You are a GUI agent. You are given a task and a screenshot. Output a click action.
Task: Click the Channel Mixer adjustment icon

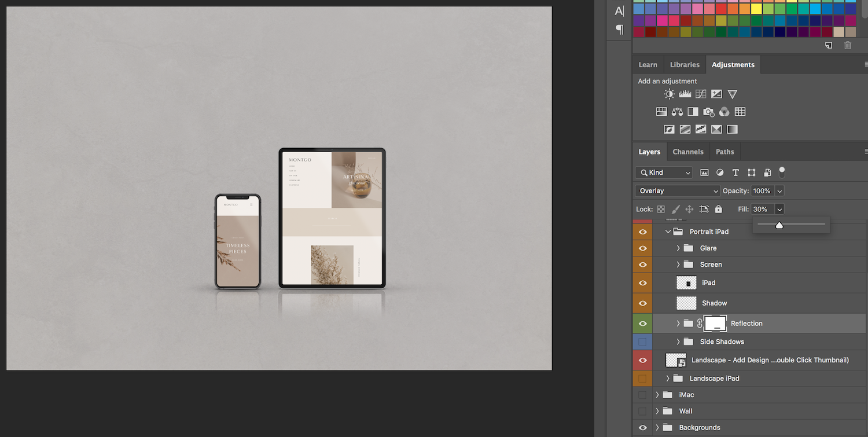tap(724, 112)
